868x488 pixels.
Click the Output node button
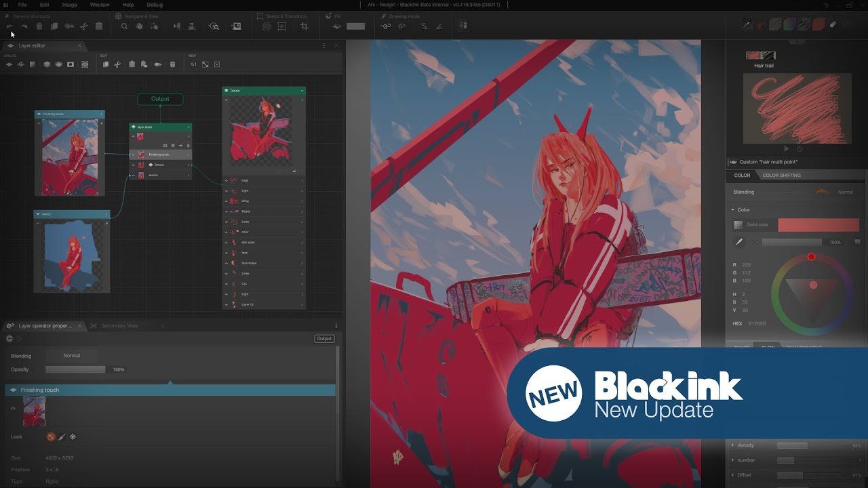pos(160,99)
